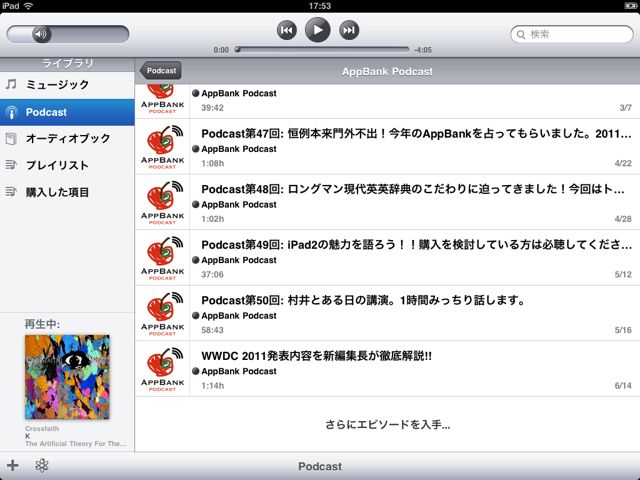Viewport: 640px width, 480px height.
Task: Open オーディオブック in sidebar
Action: coord(67,139)
